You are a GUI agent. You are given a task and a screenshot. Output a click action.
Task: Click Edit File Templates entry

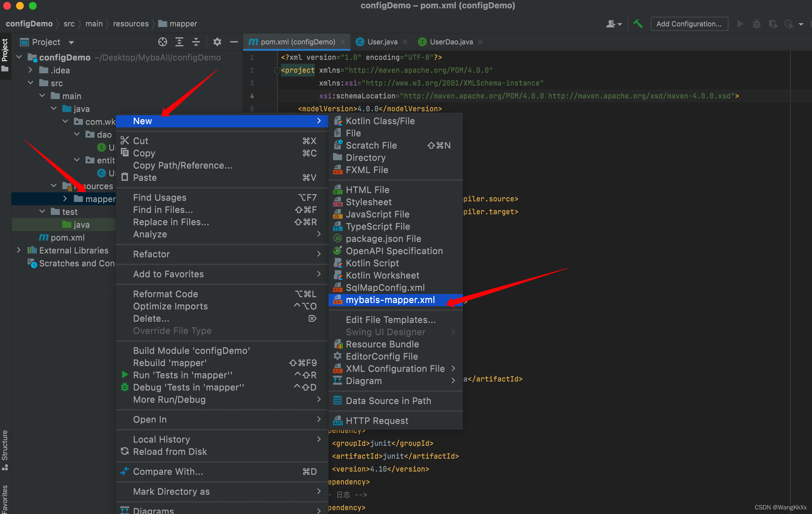(x=390, y=319)
